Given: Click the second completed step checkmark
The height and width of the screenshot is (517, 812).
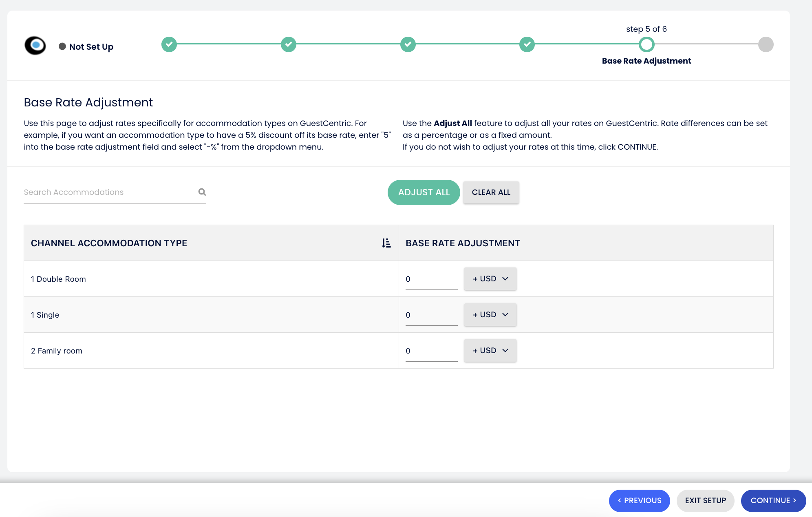Looking at the screenshot, I should [288, 44].
